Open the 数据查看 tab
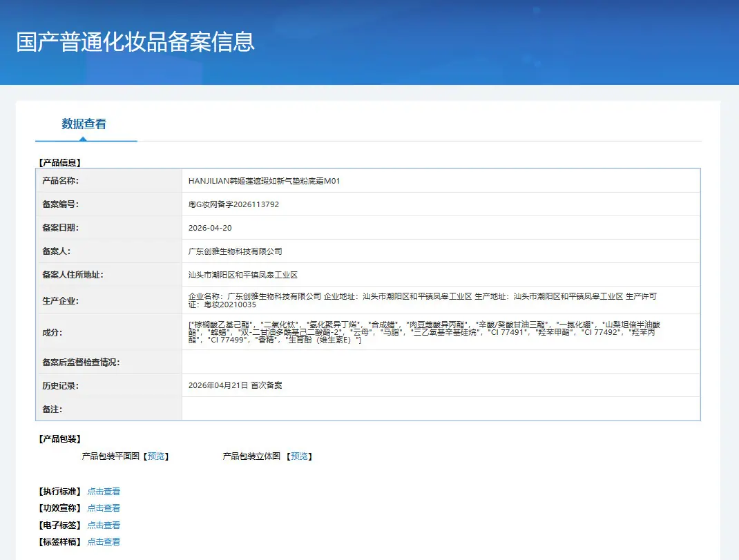Viewport: 739px width, 560px height. (x=84, y=124)
